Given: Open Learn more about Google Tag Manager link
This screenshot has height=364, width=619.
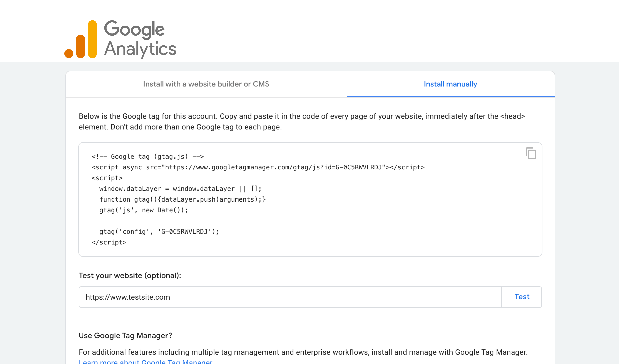Looking at the screenshot, I should 145,362.
